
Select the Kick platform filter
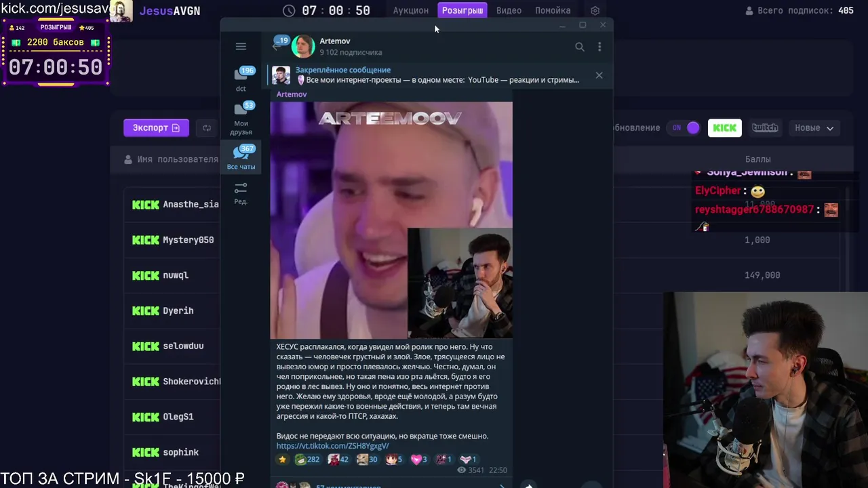(x=725, y=127)
